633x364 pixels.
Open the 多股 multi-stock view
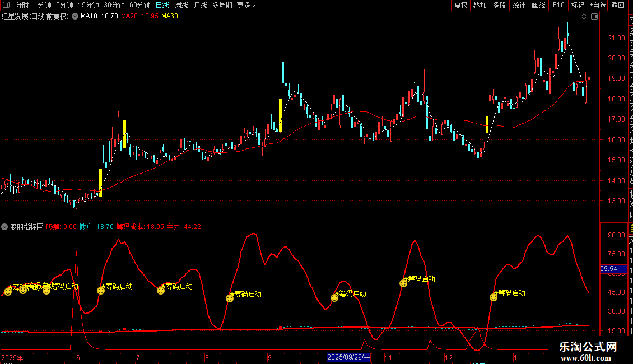499,5
